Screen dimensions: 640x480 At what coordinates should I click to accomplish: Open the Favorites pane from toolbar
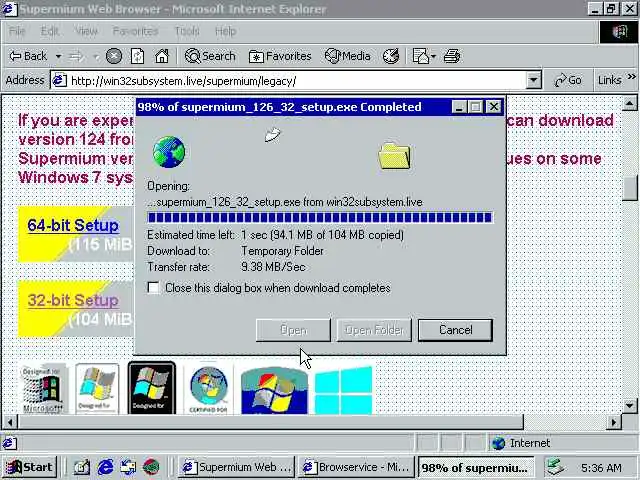(280, 56)
